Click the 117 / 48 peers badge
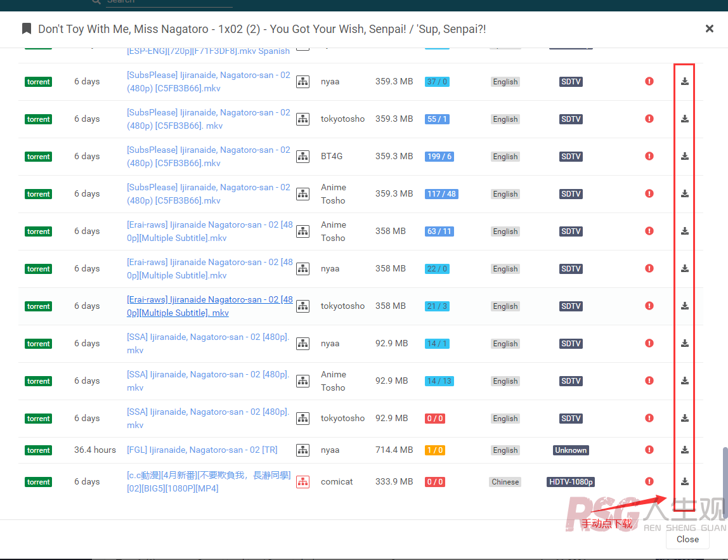 click(x=441, y=193)
